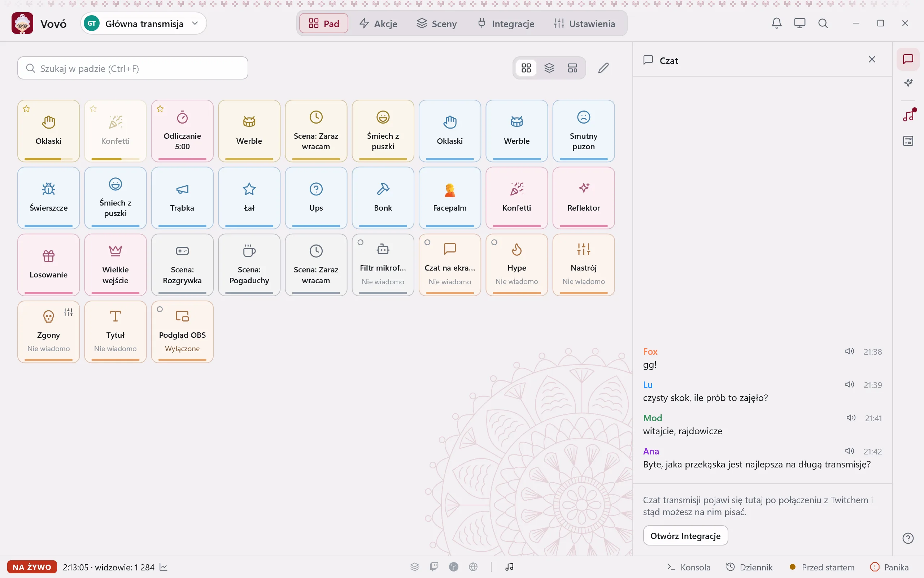
Task: Open the chat sidebar icon
Action: [x=908, y=59]
